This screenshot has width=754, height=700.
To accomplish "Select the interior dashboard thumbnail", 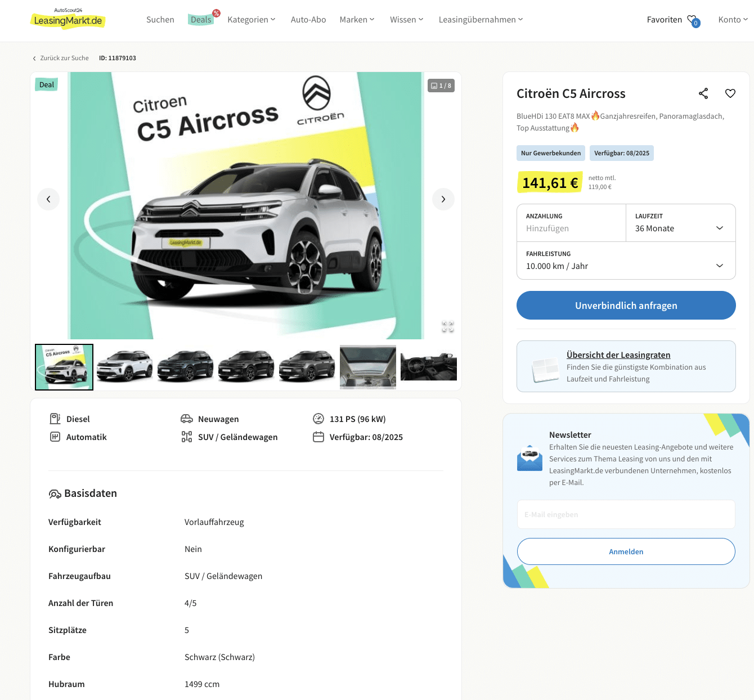I will (x=429, y=367).
